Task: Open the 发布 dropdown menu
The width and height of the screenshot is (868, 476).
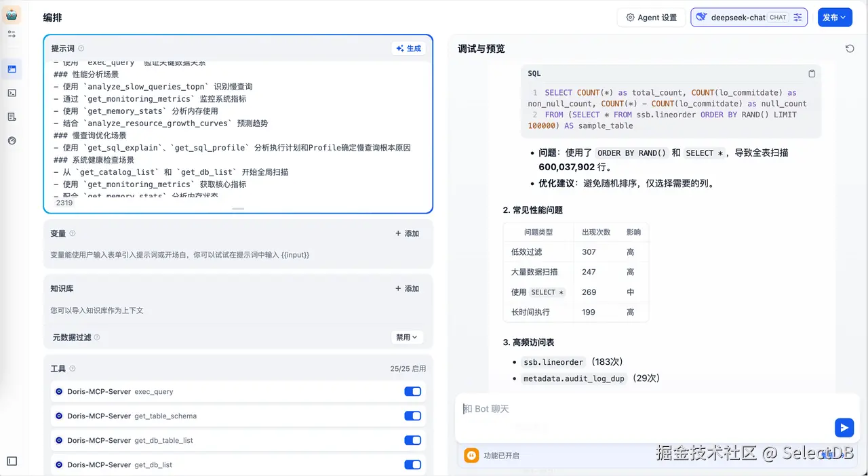Action: (835, 17)
